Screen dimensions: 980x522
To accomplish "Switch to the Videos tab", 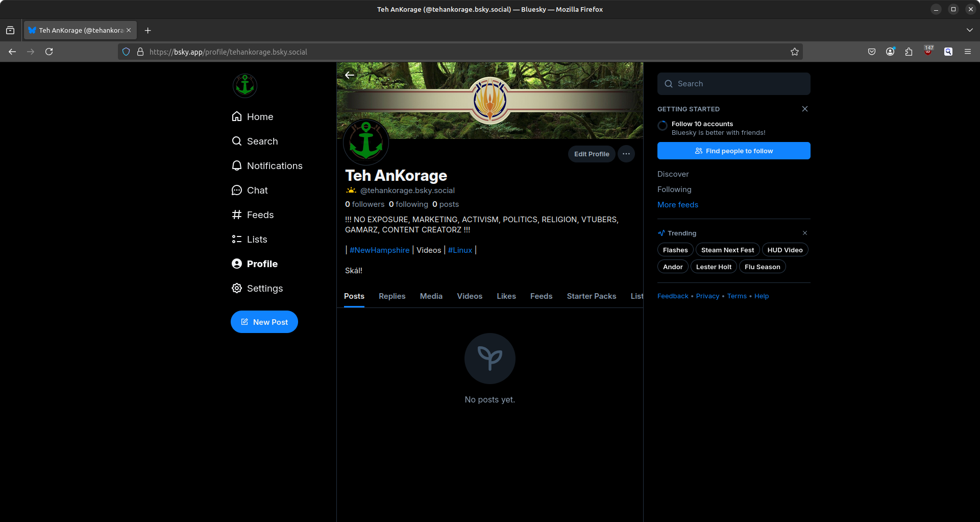I will coord(470,296).
